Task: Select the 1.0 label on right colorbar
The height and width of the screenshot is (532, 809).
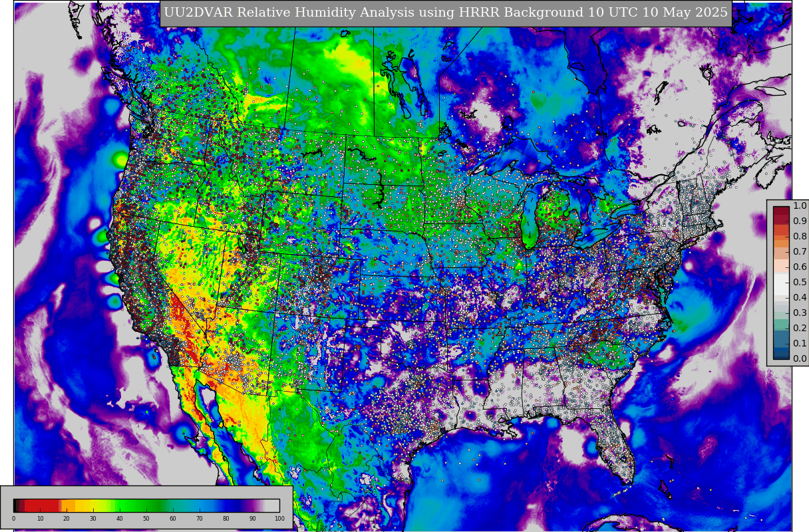Action: click(800, 205)
